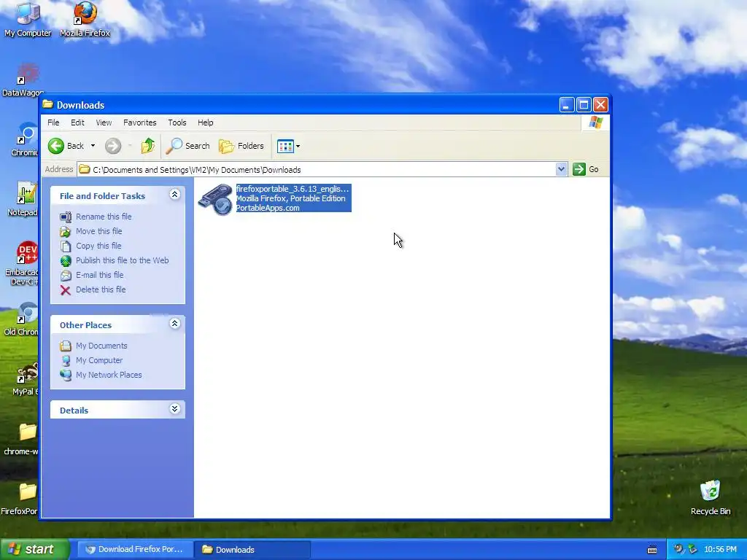Click Rename this file

coord(104,217)
